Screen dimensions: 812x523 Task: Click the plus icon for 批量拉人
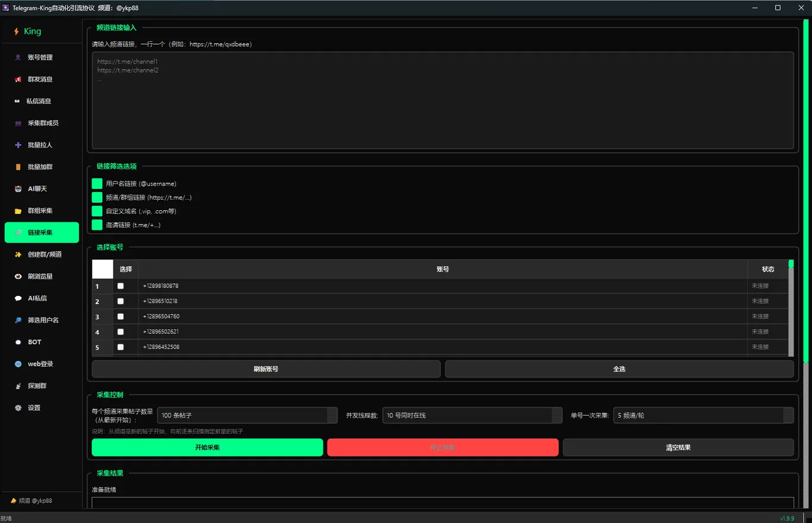18,145
